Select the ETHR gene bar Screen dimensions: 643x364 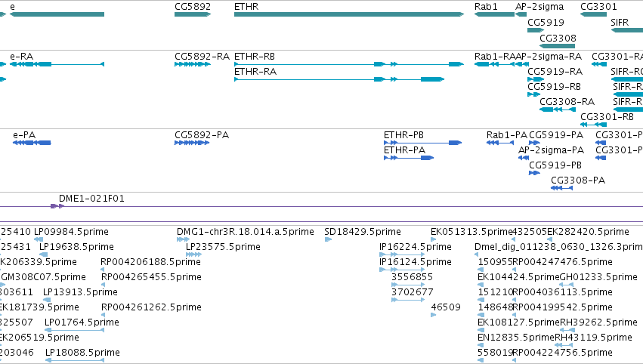click(349, 14)
